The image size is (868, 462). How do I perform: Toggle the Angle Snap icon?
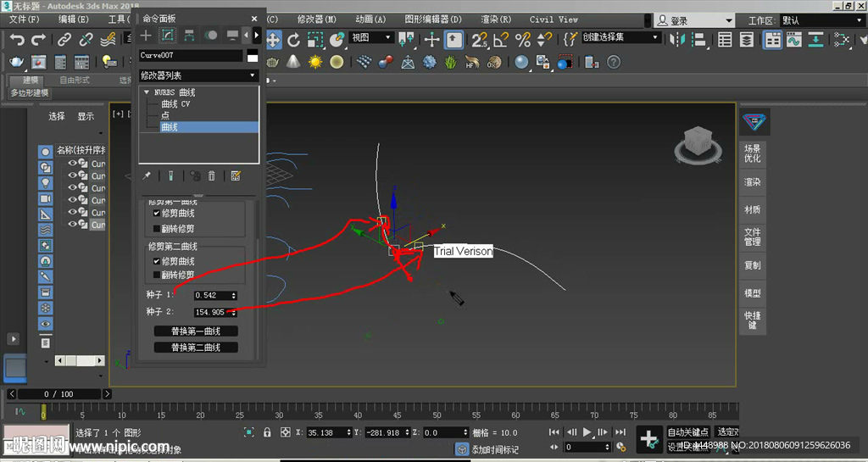click(501, 40)
